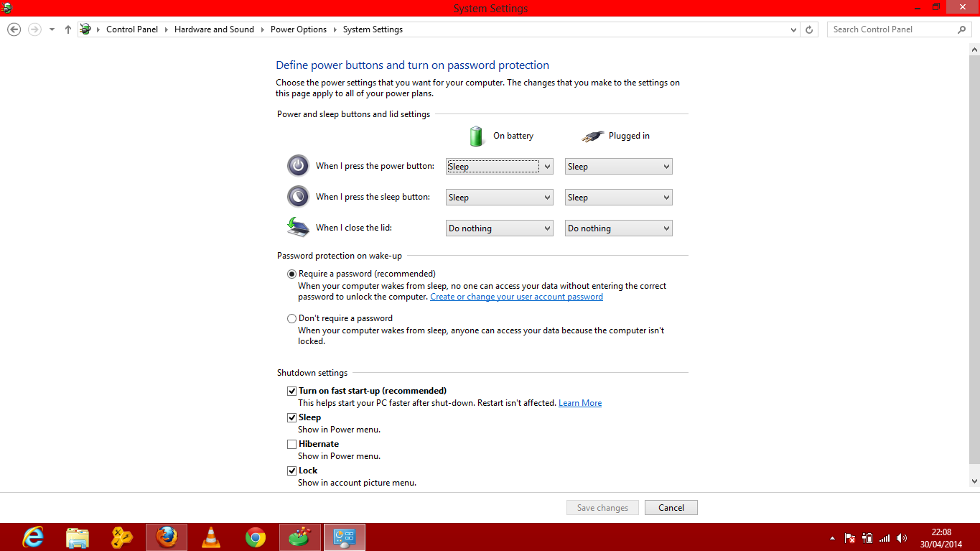Click the Control Panel icon in address bar

[85, 29]
